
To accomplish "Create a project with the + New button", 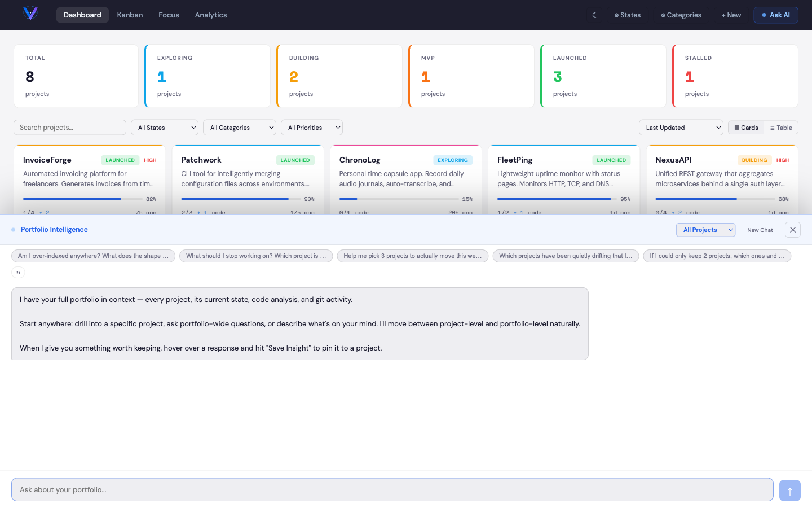I will click(x=731, y=15).
